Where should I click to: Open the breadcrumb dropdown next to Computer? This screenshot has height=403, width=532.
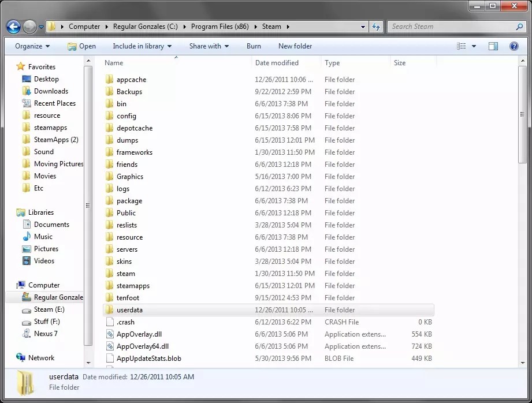click(x=106, y=27)
